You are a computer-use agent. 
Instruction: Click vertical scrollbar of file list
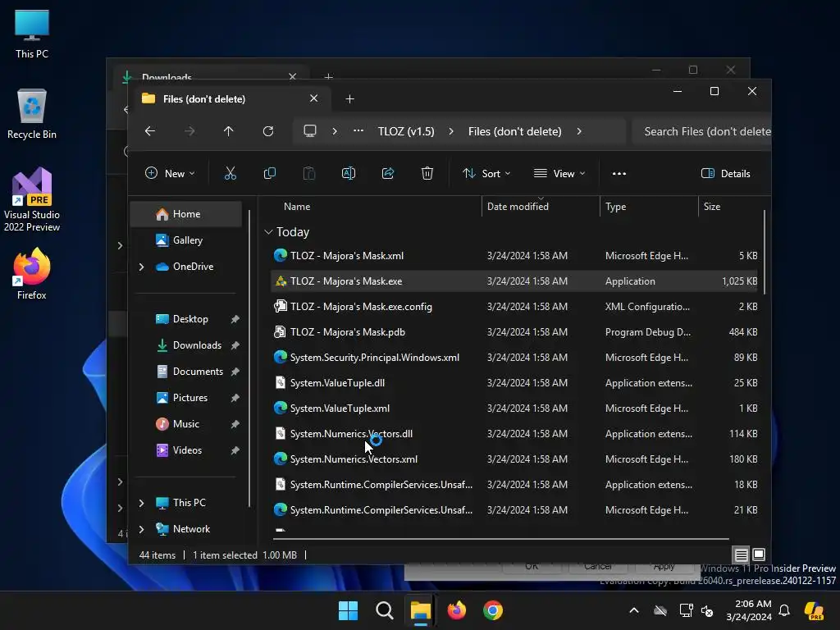(764, 252)
